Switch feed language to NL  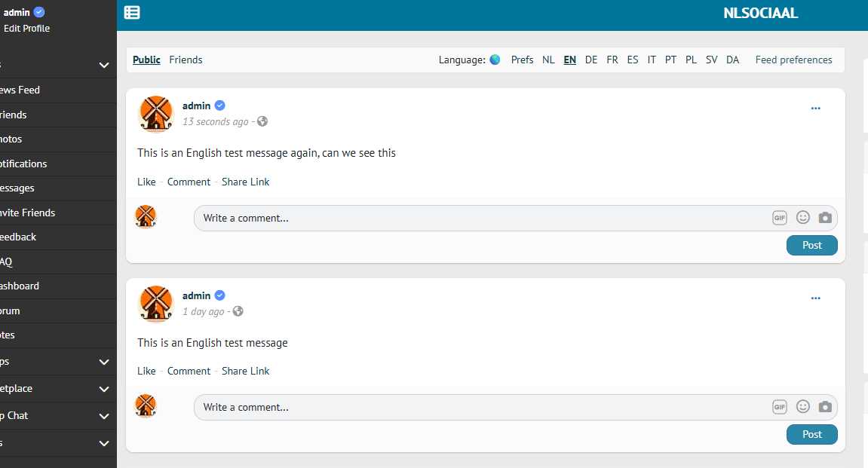click(548, 60)
